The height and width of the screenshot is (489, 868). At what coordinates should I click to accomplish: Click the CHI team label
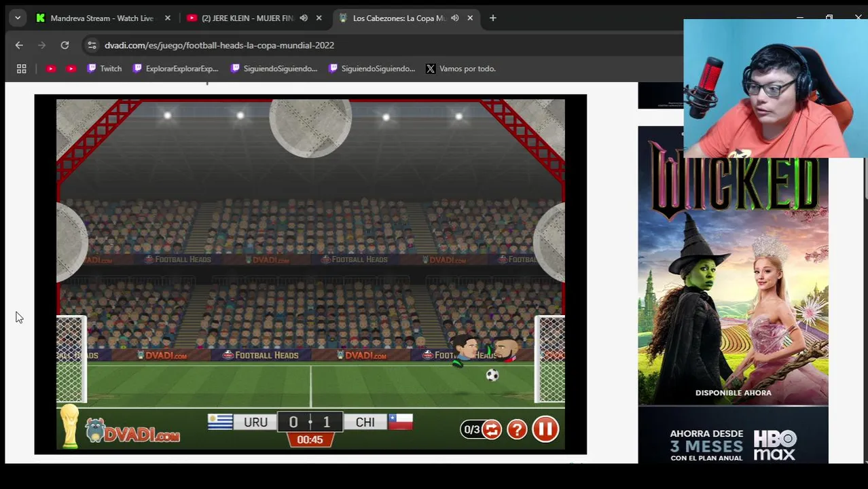coord(365,422)
